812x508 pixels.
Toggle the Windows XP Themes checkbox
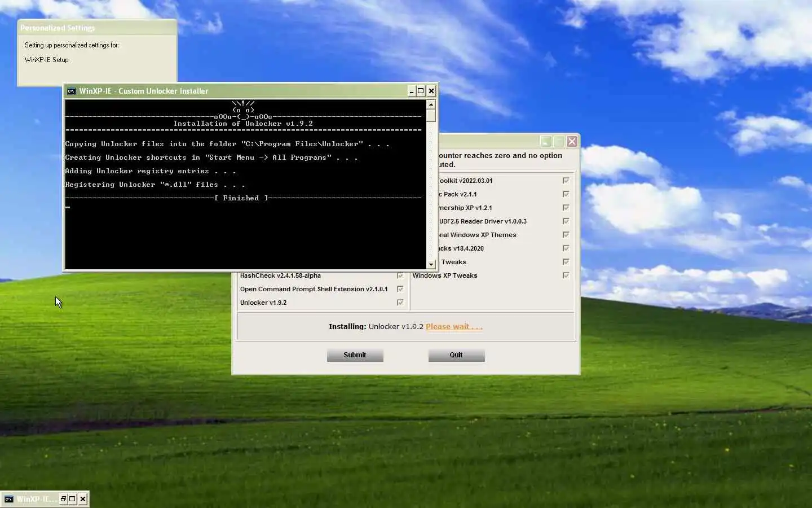566,235
